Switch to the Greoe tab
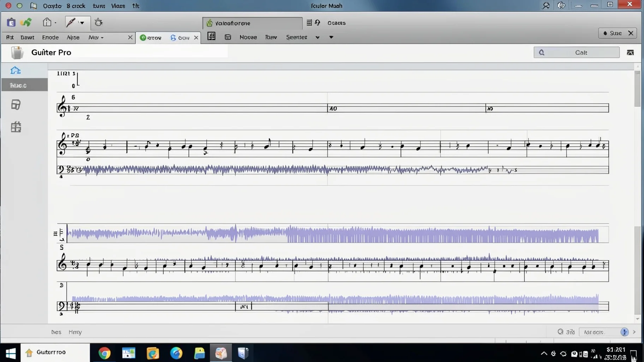 point(150,37)
